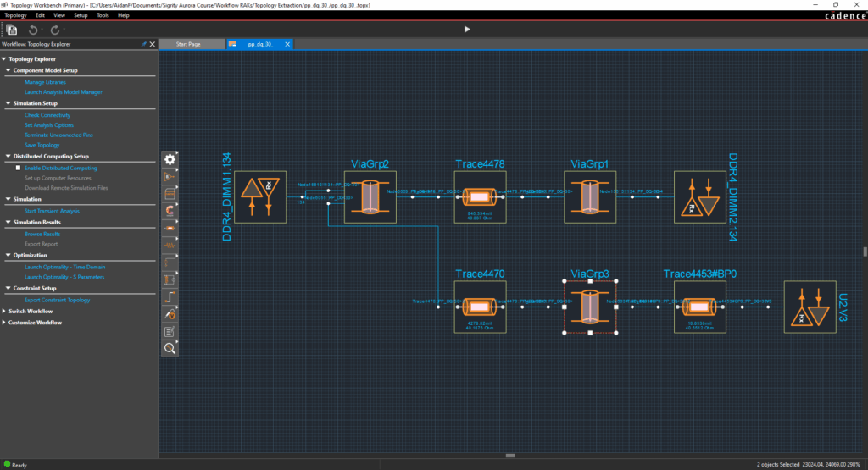This screenshot has width=868, height=470.
Task: Click the notes edit tool in the palette
Action: [x=170, y=331]
